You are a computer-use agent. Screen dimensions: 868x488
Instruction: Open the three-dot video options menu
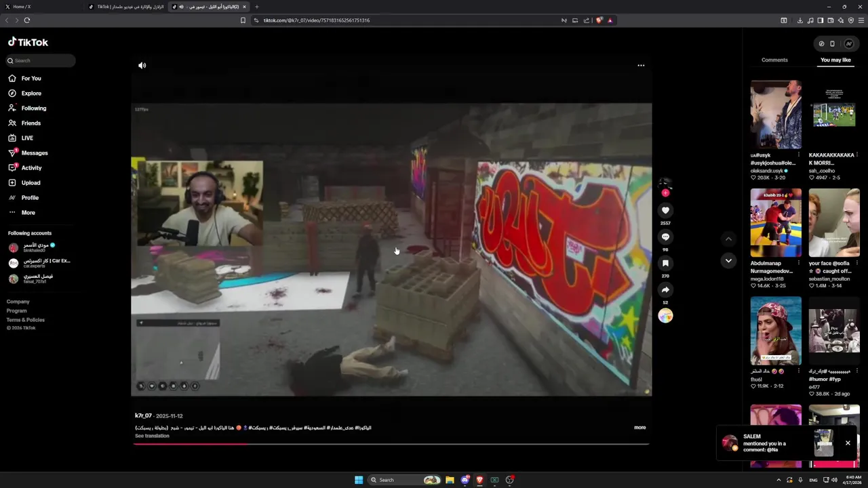641,65
